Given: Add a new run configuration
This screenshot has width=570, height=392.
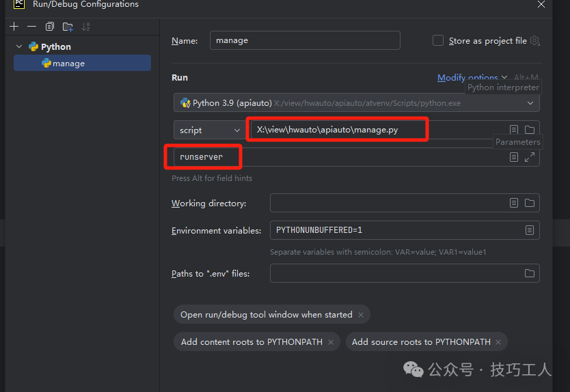Looking at the screenshot, I should [x=14, y=27].
